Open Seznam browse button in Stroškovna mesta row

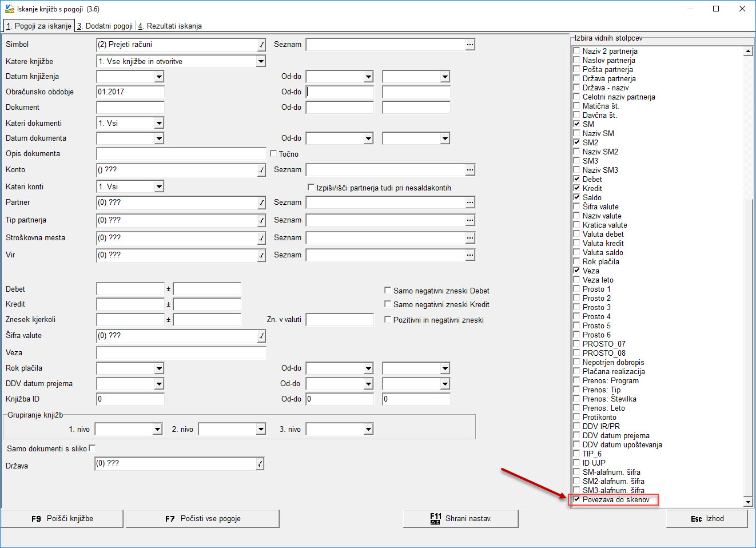point(470,238)
